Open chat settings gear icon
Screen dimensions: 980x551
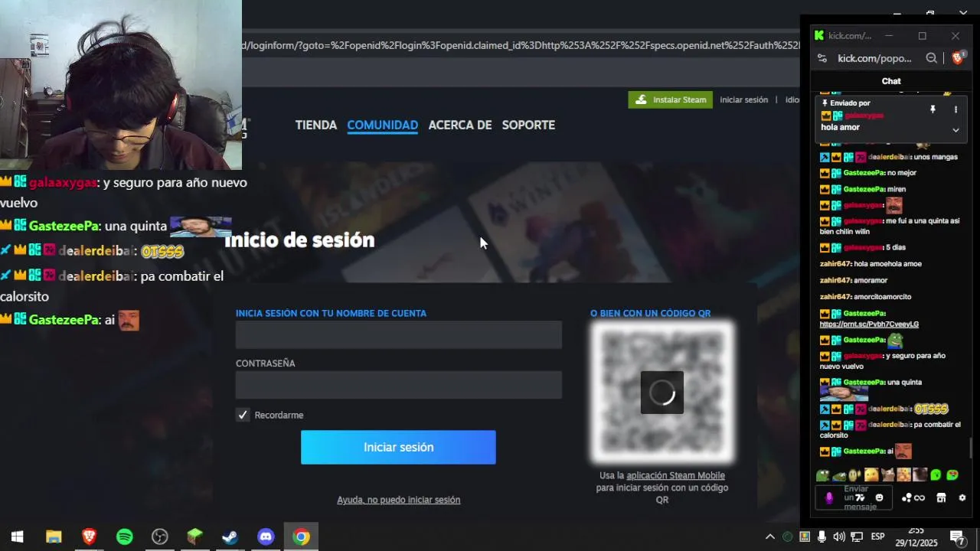(x=962, y=497)
